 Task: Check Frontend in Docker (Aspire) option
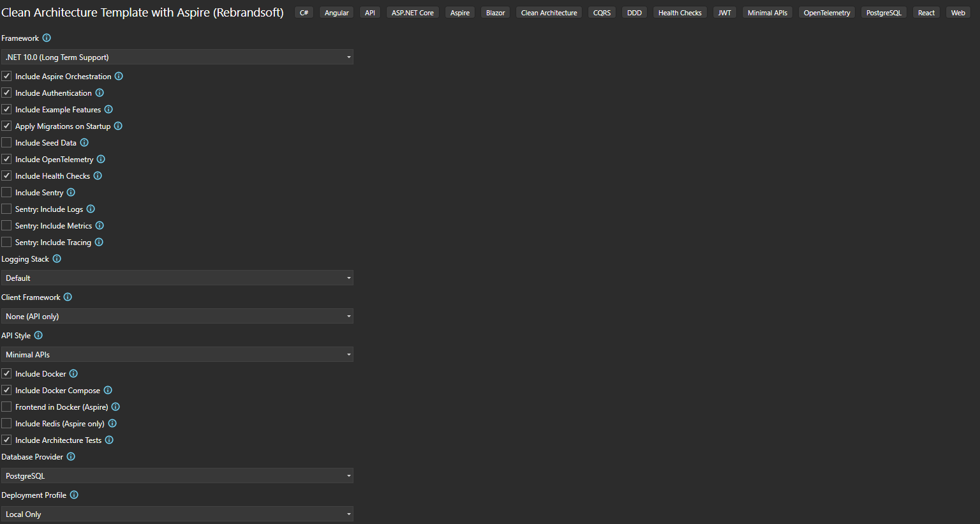(6, 407)
